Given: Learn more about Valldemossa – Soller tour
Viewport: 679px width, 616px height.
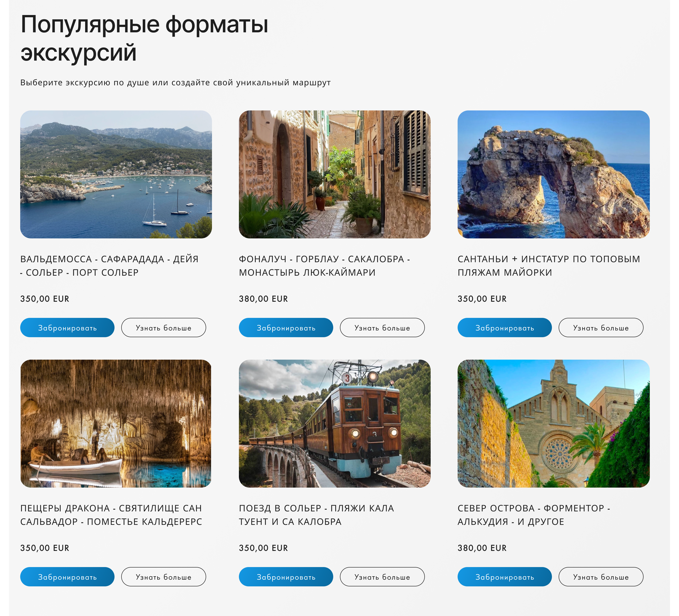Looking at the screenshot, I should [163, 327].
